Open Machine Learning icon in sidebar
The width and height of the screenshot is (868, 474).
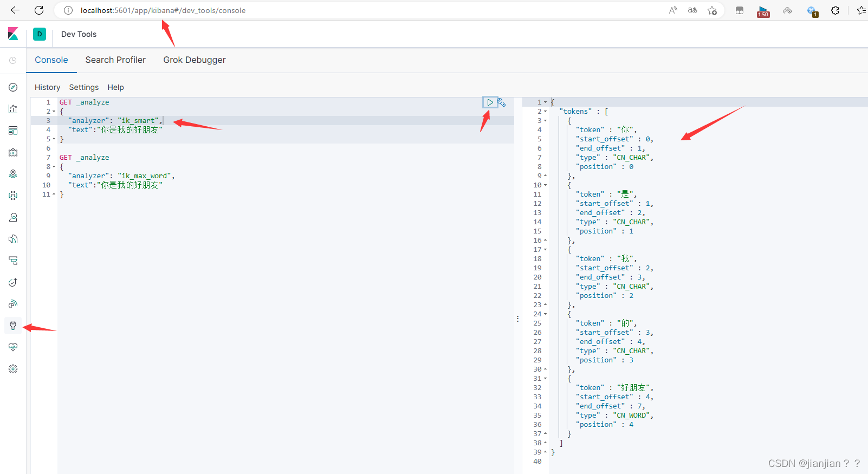click(x=13, y=196)
